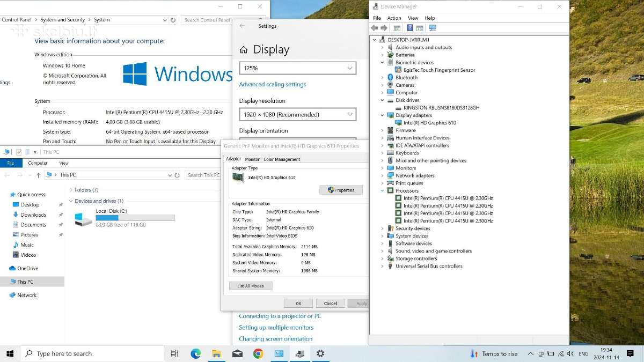Screen dimensions: 644x362
Task: Click the Intel HD Graphics 610 device icon
Action: (x=398, y=122)
